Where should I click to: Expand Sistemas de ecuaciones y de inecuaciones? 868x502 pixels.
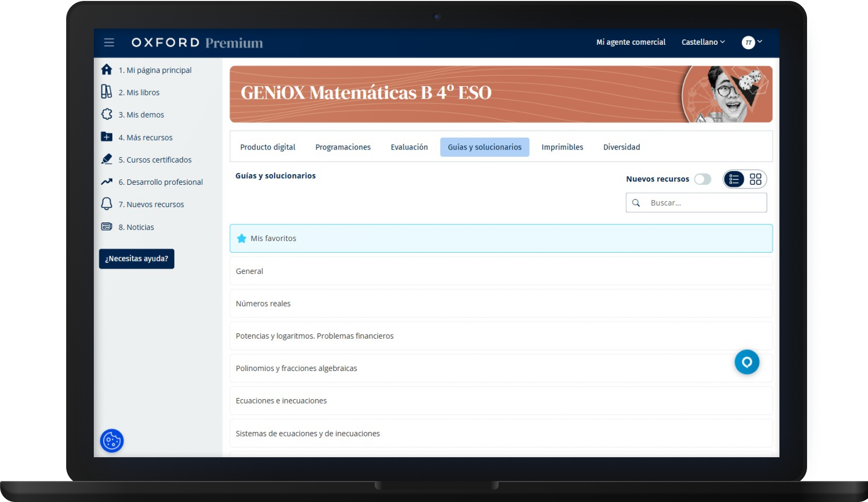click(x=501, y=433)
